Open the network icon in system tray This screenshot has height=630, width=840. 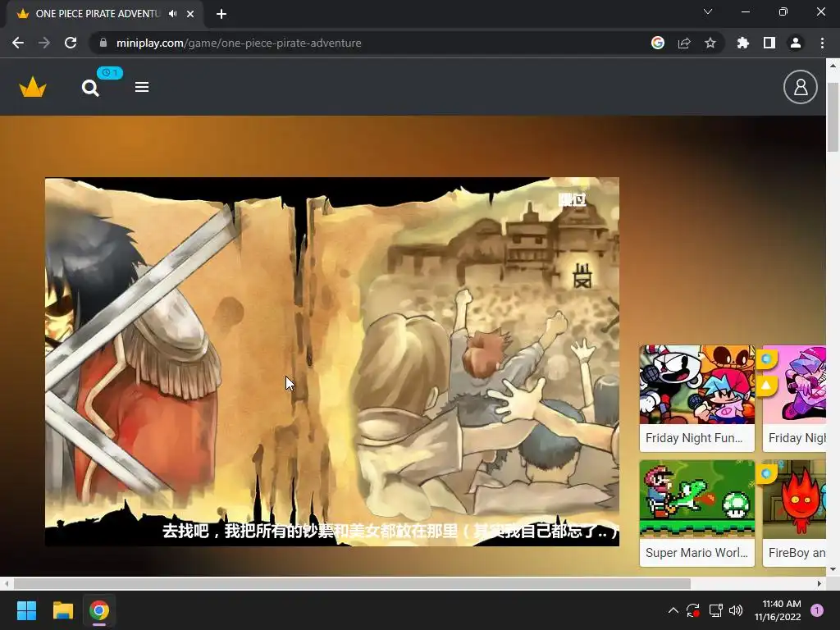[715, 610]
